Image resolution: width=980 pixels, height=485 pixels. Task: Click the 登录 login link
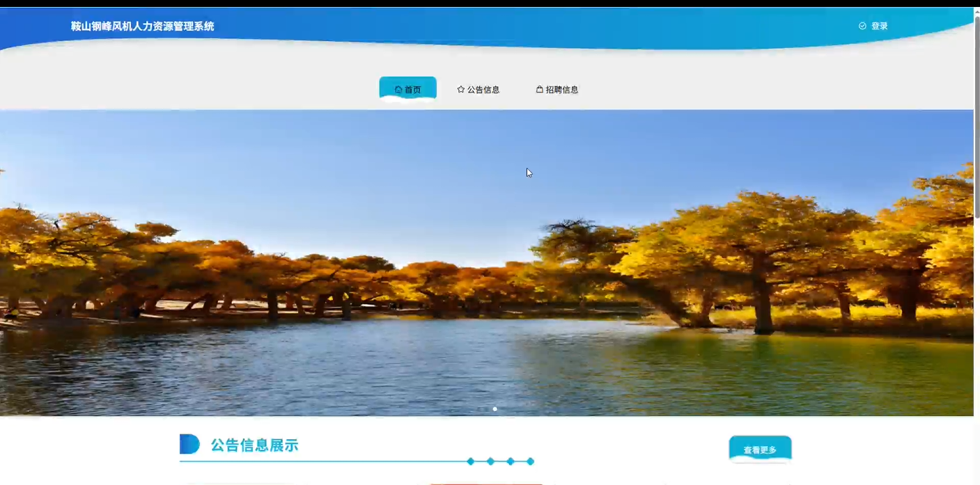pyautogui.click(x=880, y=26)
